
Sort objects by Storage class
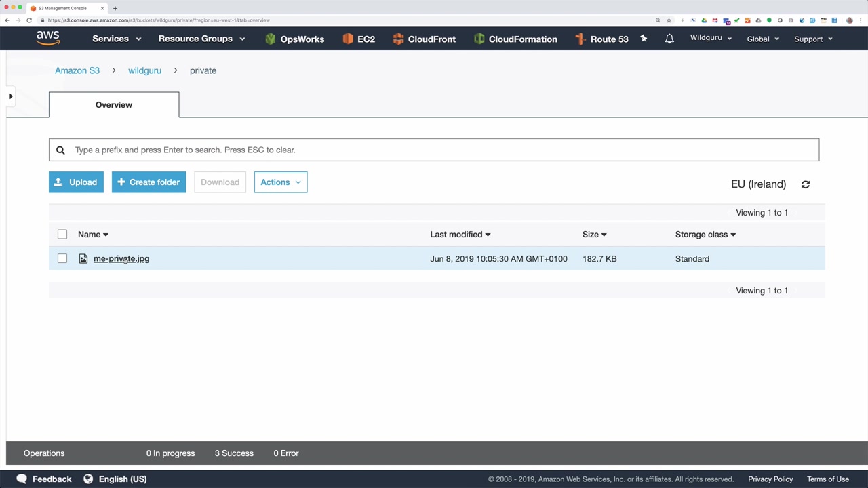(705, 235)
